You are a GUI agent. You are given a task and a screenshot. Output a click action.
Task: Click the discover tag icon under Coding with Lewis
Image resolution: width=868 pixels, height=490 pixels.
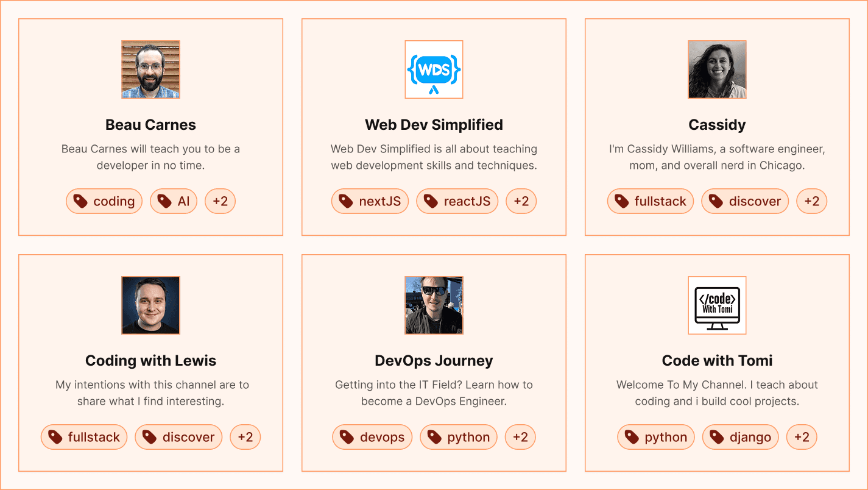149,437
